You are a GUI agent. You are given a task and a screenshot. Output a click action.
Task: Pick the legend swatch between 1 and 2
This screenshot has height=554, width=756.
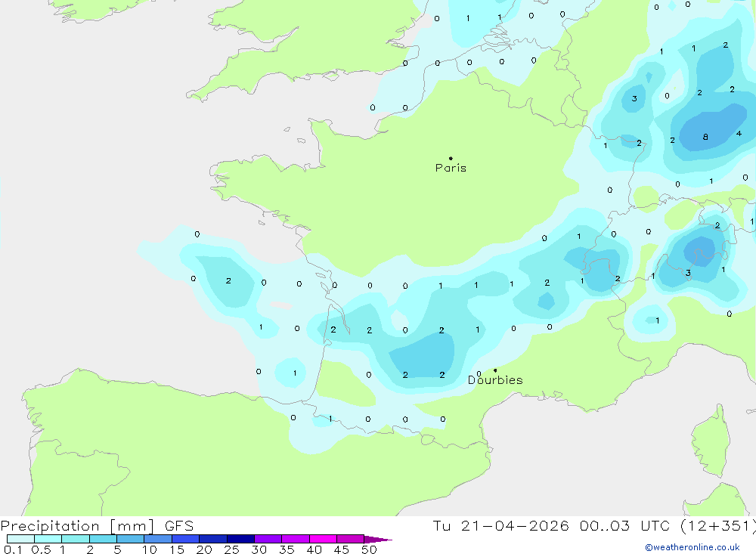tap(75, 539)
